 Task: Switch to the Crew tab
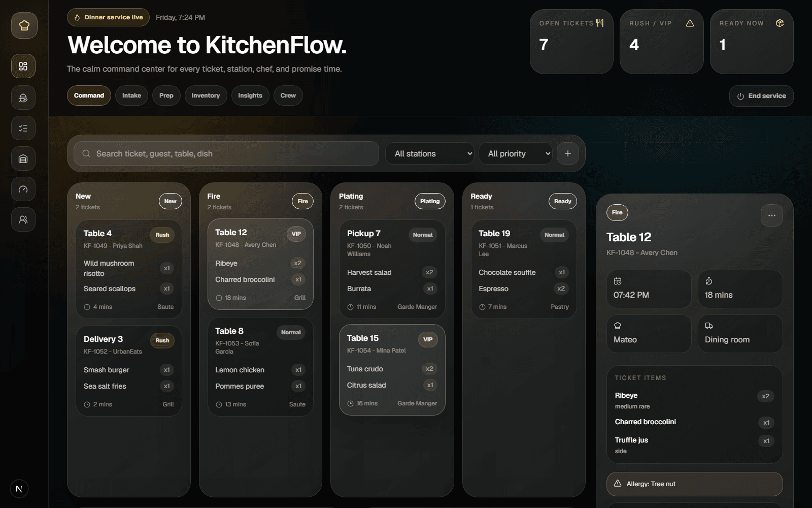(288, 96)
